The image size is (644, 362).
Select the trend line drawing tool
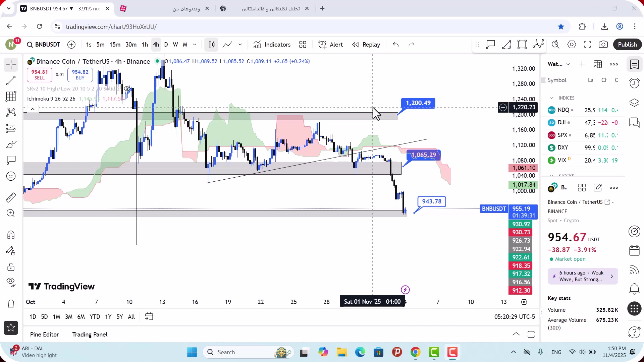[11, 80]
